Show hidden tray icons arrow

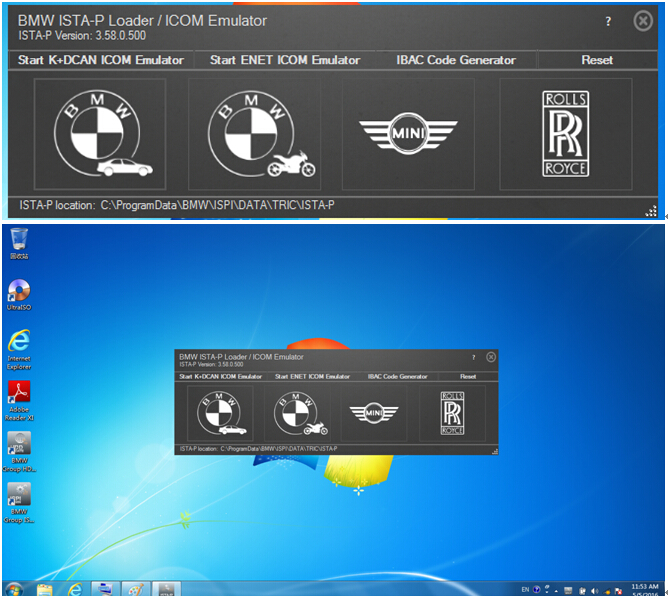(x=556, y=591)
